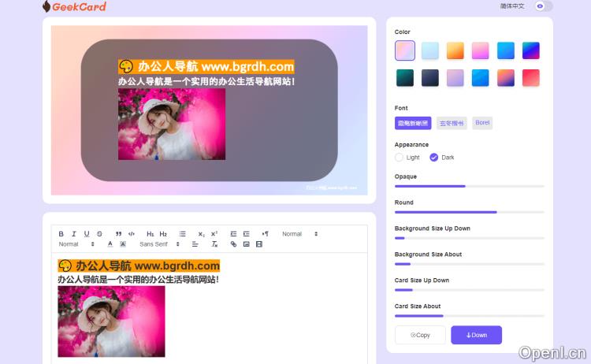Image resolution: width=591 pixels, height=364 pixels.
Task: Toggle bold formatting in the editor toolbar
Action: pos(61,234)
